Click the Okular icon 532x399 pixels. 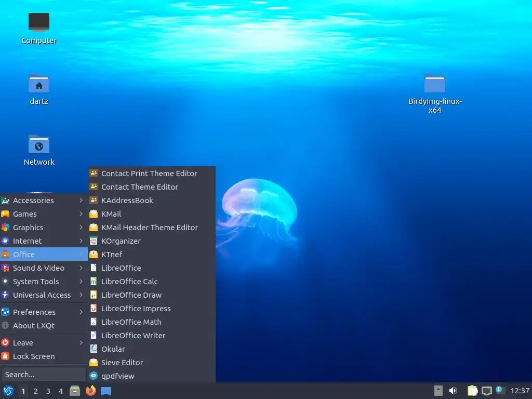(94, 349)
